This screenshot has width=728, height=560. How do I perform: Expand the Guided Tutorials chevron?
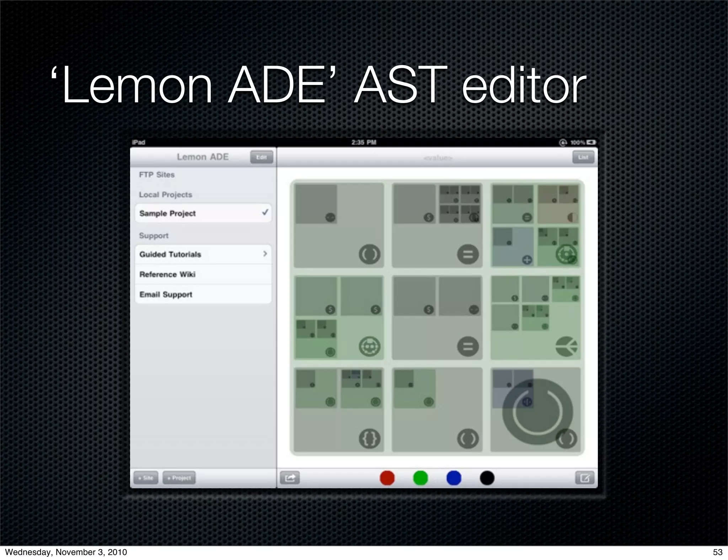pos(265,254)
